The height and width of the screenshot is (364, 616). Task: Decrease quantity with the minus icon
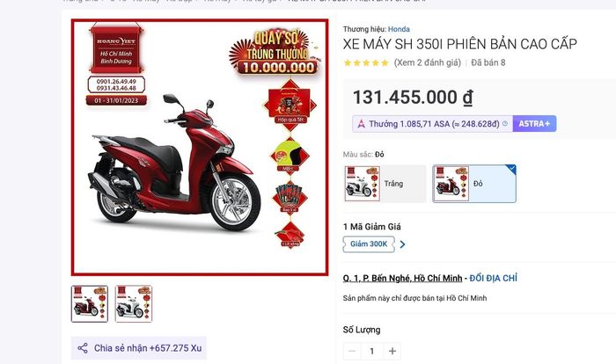(352, 351)
